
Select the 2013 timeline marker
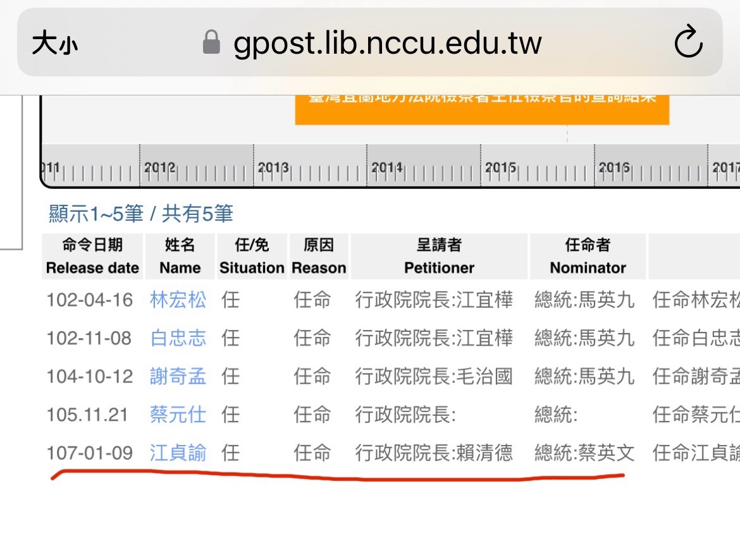point(273,168)
